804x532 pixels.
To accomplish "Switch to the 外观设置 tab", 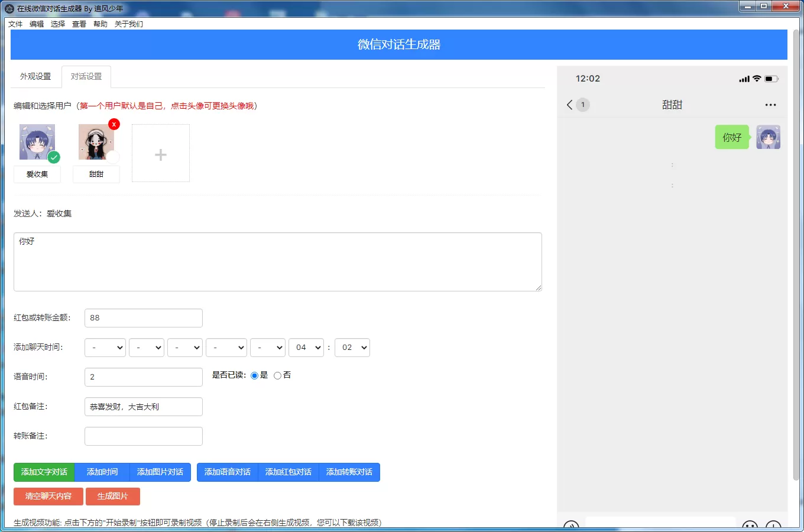I will click(35, 76).
